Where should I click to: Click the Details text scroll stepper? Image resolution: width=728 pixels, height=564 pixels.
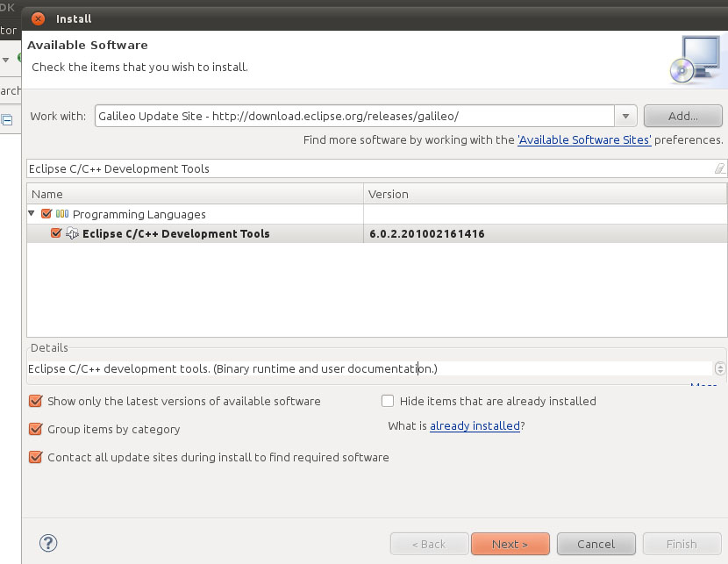pos(720,369)
